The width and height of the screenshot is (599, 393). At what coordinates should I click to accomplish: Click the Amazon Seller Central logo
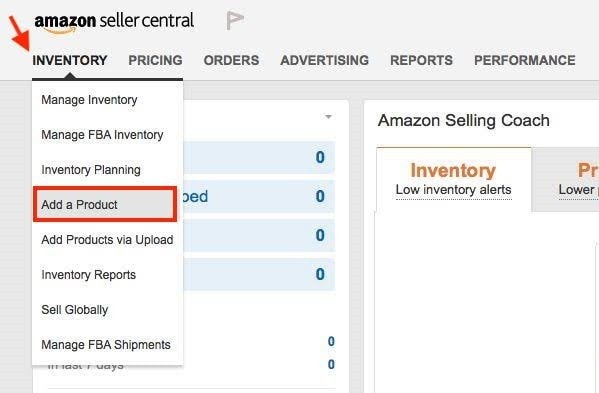(x=114, y=22)
